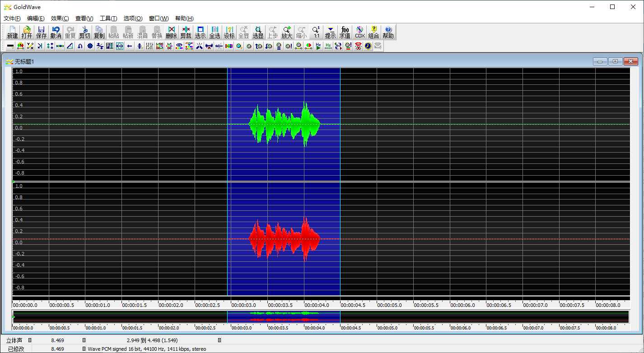Launch the CDX CD reader icon
This screenshot has height=353, width=644.
point(359,32)
